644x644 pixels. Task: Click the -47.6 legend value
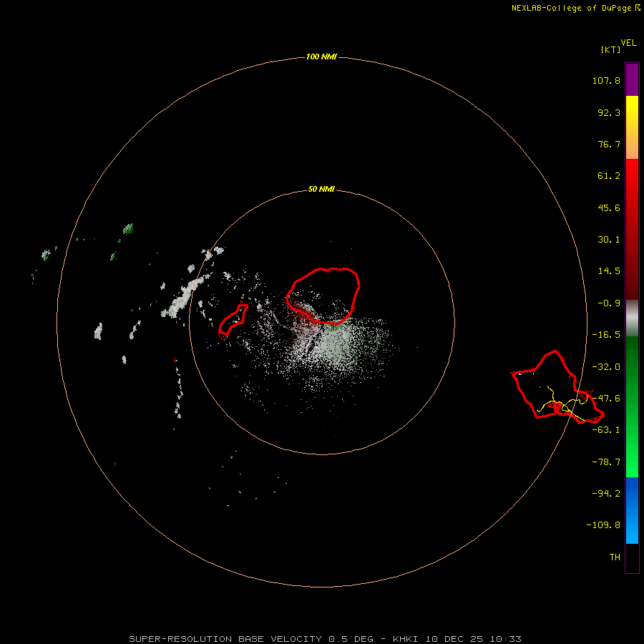click(x=606, y=399)
